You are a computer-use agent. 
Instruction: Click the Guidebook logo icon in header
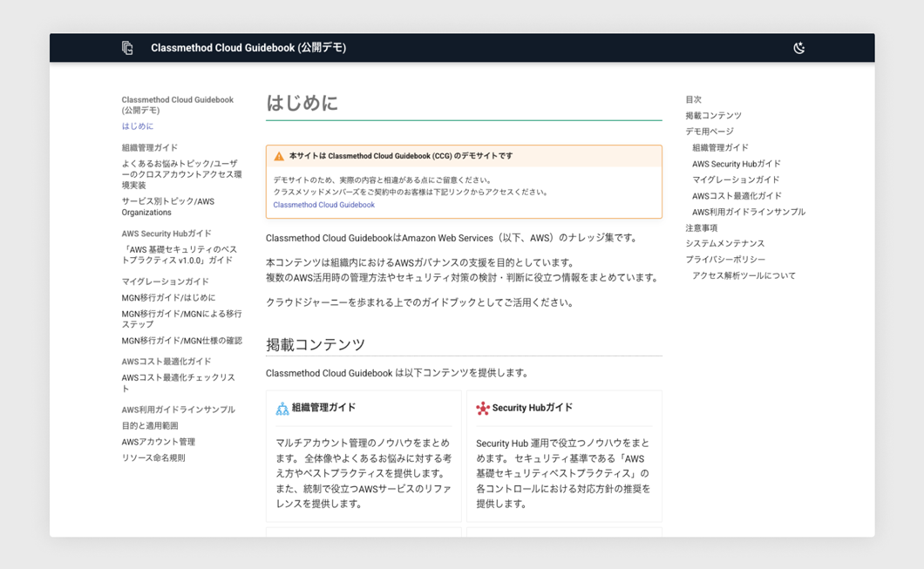(x=127, y=48)
